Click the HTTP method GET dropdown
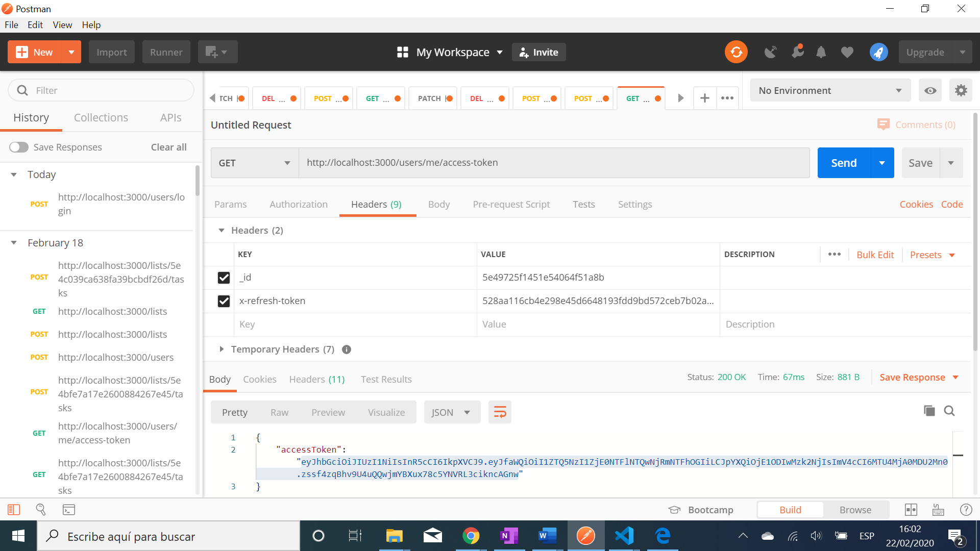This screenshot has height=551, width=980. click(x=254, y=162)
